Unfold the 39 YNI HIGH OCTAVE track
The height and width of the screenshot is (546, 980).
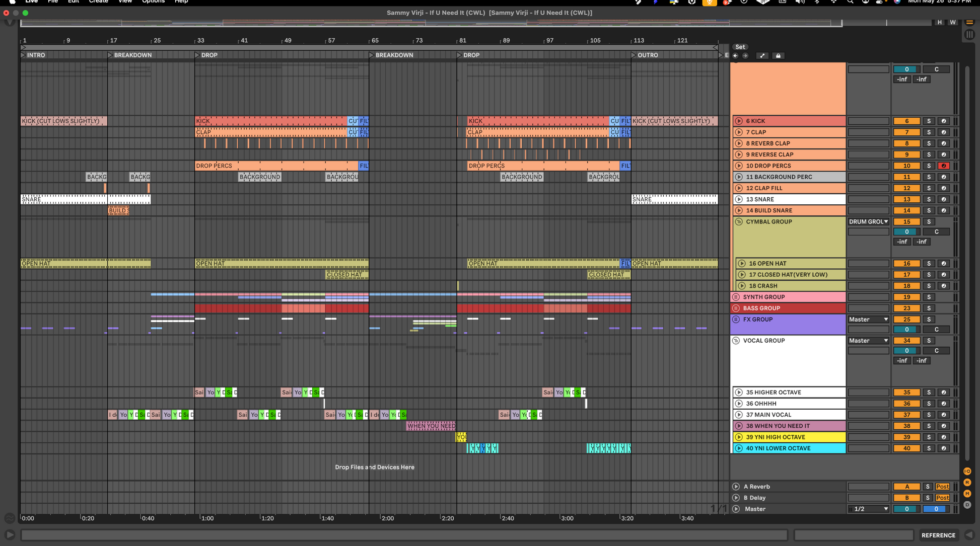[739, 437]
